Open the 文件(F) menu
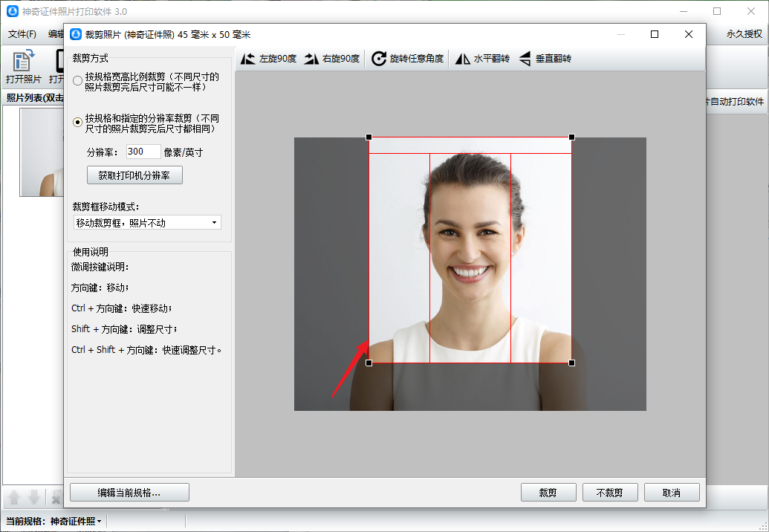The height and width of the screenshot is (532, 769). [x=22, y=34]
